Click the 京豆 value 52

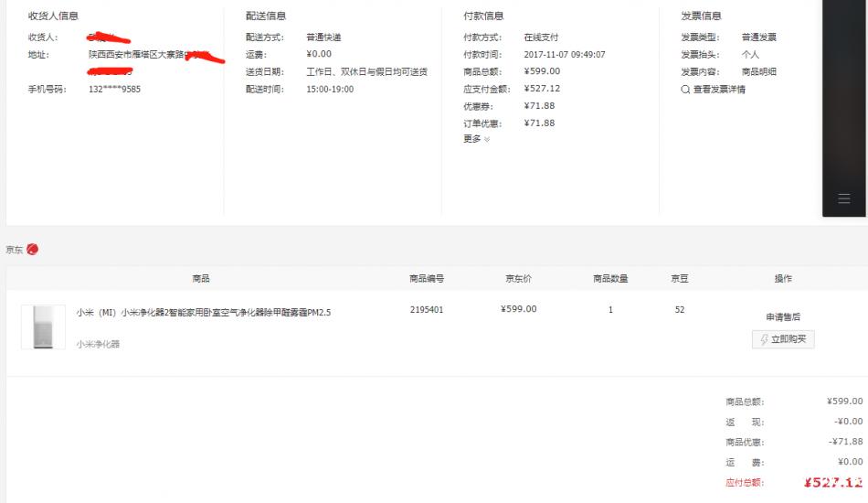click(679, 310)
